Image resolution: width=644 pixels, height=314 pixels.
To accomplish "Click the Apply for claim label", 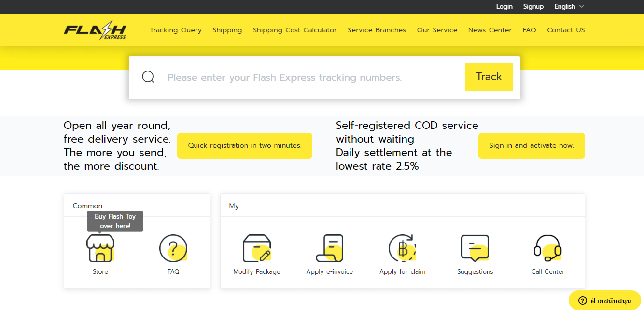I will click(x=403, y=272).
